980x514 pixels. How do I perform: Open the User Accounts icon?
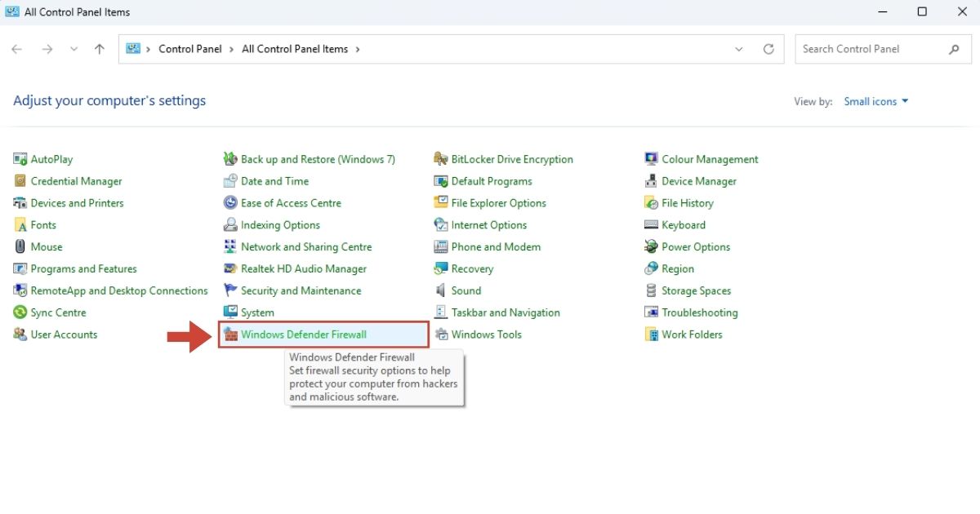coord(20,335)
